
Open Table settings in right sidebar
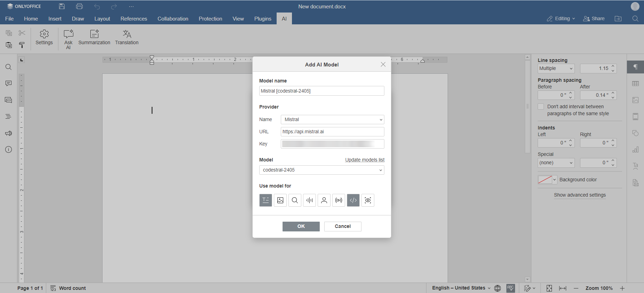635,84
